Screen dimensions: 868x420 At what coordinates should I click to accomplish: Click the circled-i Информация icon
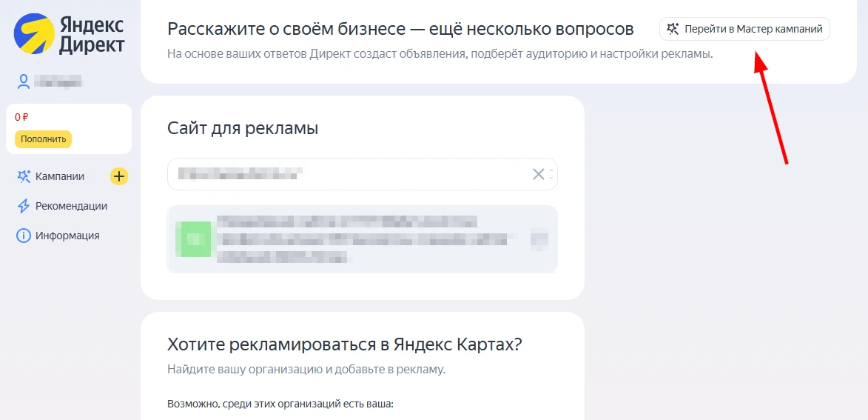pos(23,236)
